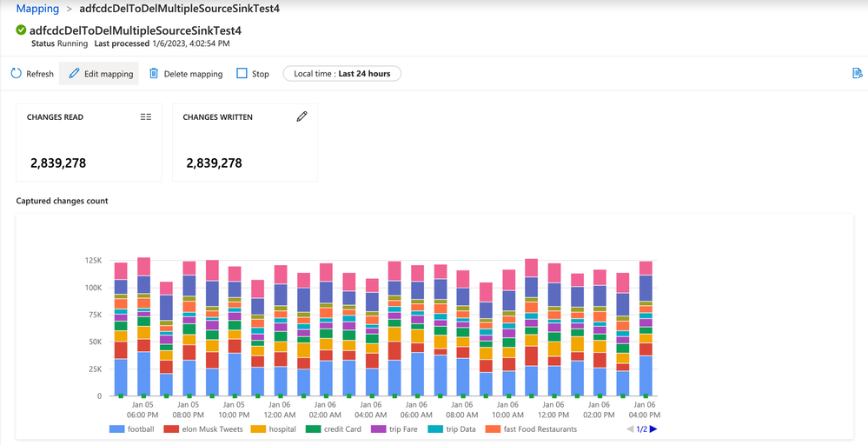
Task: Click the Jan 06 04:00 PM axis label
Action: tap(644, 409)
